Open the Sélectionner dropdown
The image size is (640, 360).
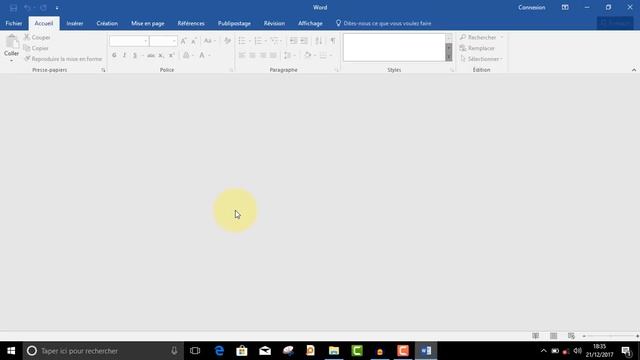tap(481, 59)
